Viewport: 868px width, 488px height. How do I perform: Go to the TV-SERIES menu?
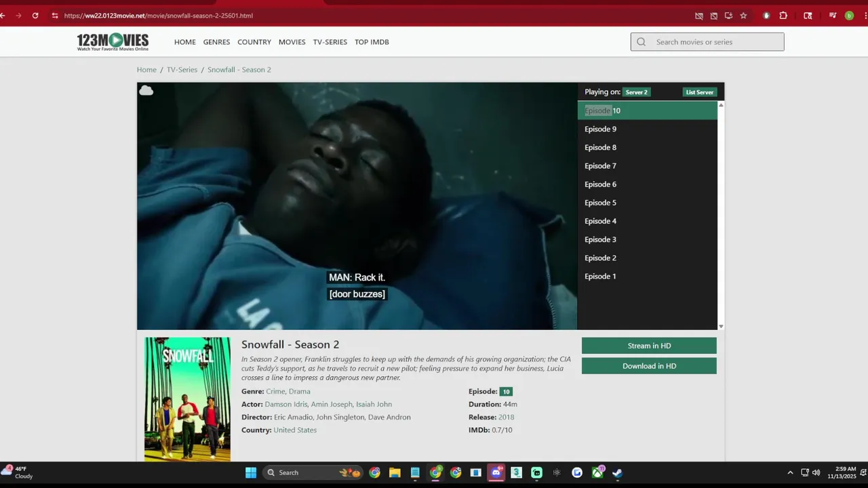pos(330,42)
